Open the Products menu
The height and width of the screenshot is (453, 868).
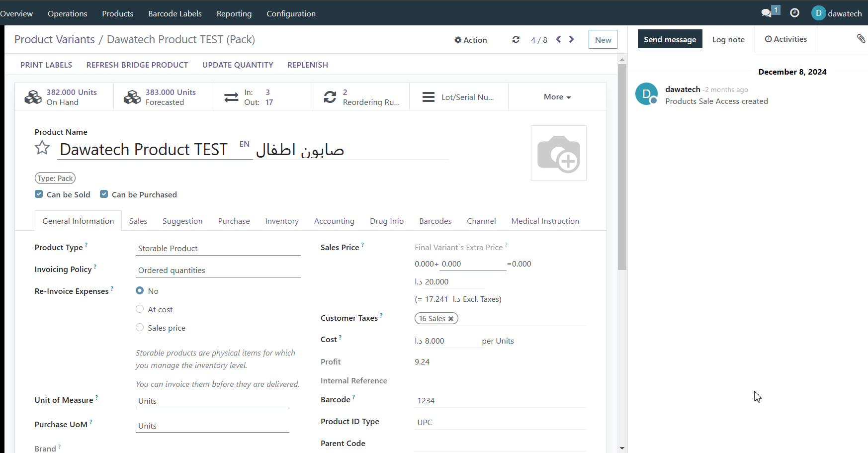118,13
